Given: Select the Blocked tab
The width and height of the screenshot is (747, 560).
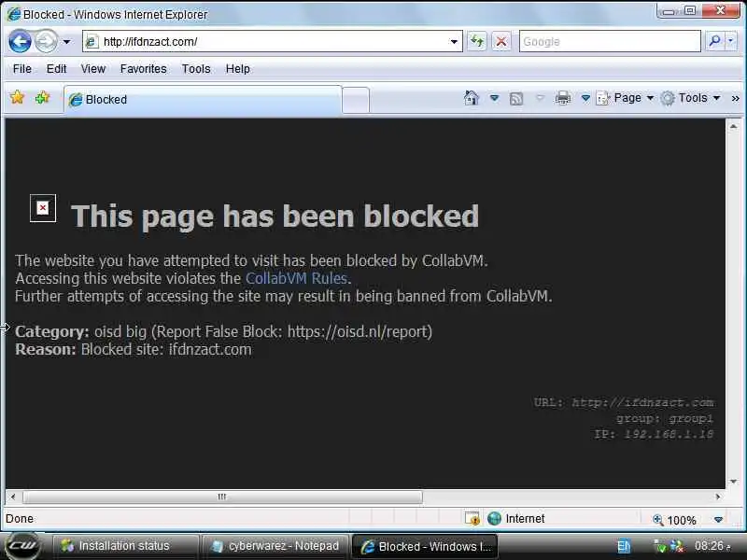Looking at the screenshot, I should (203, 100).
